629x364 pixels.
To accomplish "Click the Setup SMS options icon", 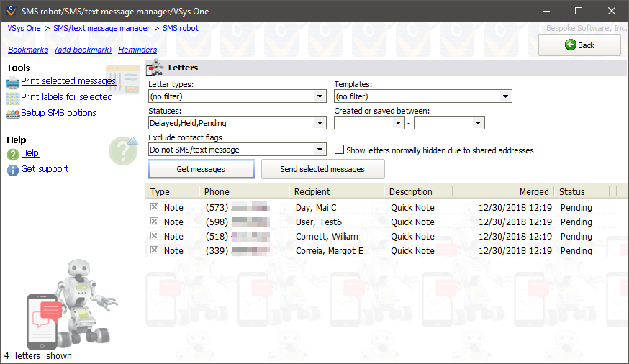I will pyautogui.click(x=13, y=113).
